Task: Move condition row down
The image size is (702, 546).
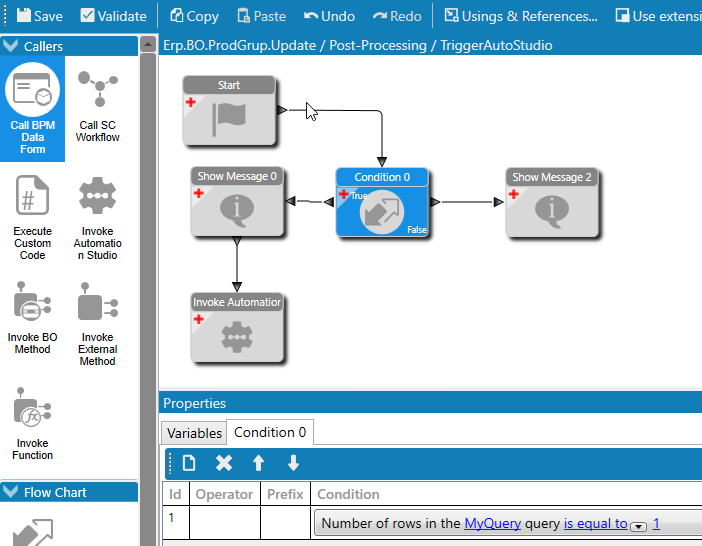Action: coord(293,463)
